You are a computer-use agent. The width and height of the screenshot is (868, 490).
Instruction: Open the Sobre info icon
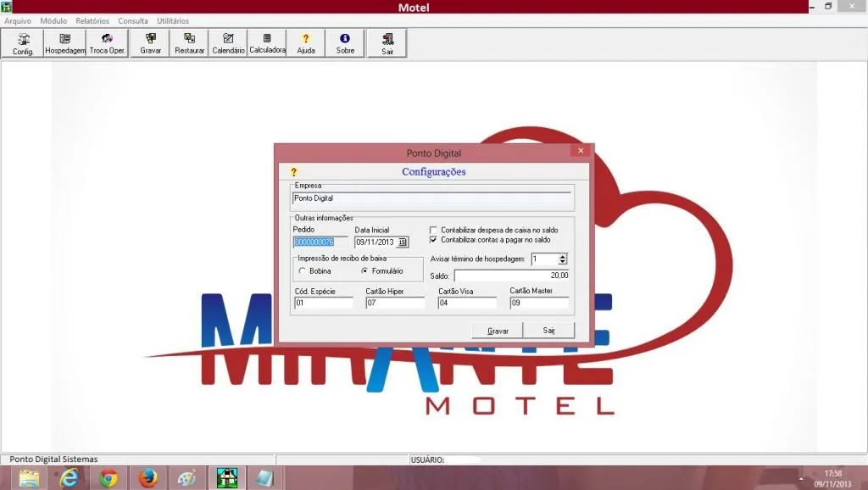pos(345,43)
